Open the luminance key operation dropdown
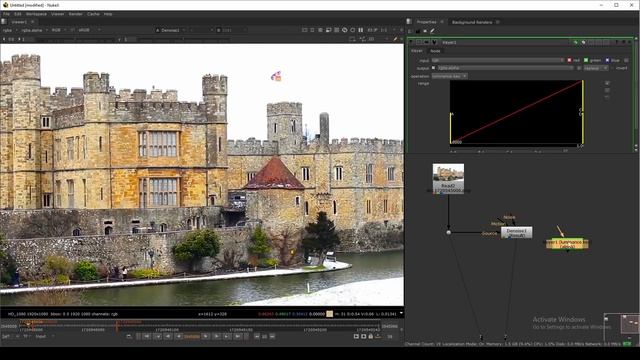This screenshot has width=640, height=360. 449,76
